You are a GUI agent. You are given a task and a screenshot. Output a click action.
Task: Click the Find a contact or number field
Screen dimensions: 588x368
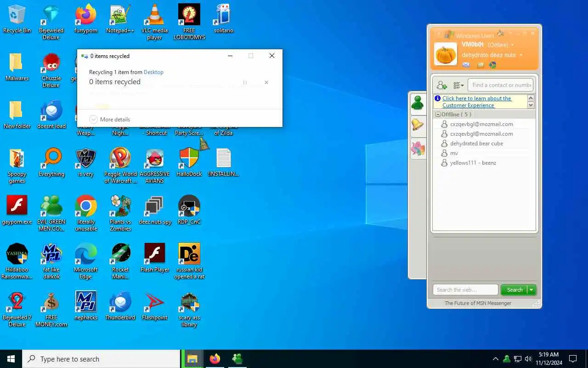coord(500,85)
